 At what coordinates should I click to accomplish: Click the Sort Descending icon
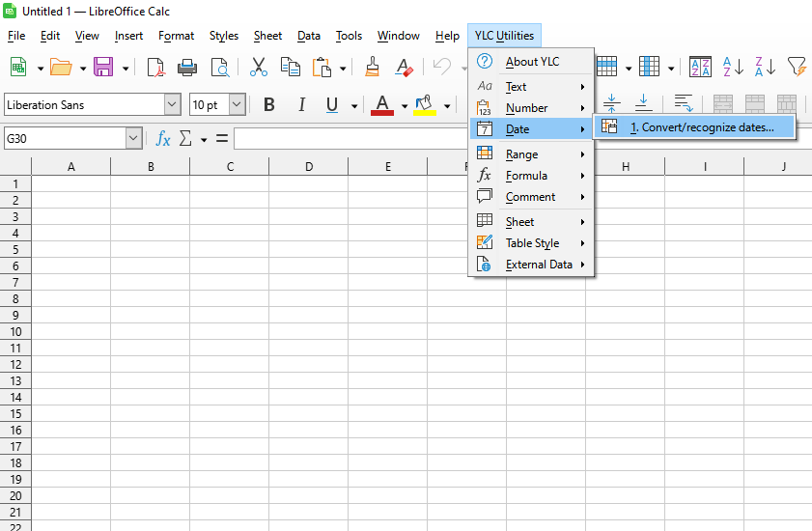765,67
